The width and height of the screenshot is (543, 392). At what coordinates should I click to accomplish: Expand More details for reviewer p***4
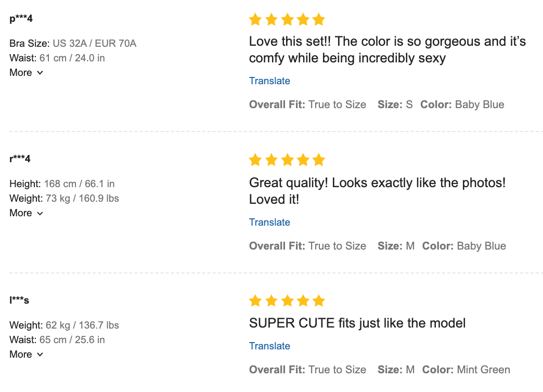26,73
